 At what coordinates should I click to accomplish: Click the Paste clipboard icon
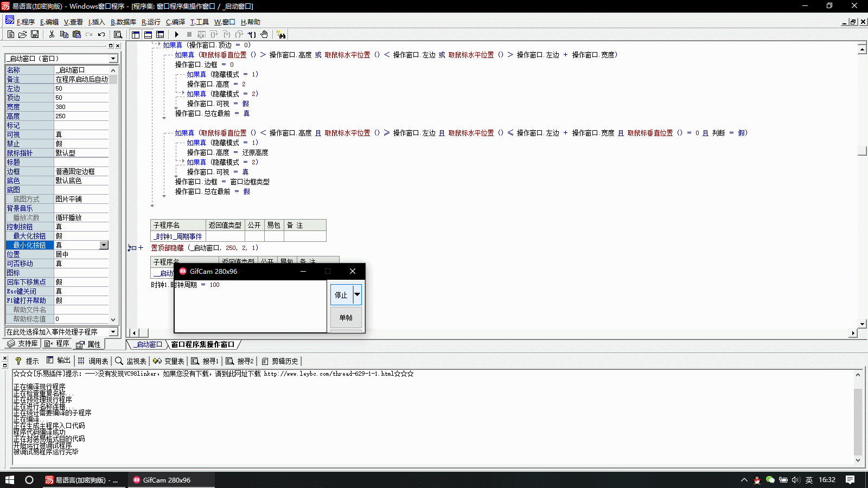coord(76,34)
